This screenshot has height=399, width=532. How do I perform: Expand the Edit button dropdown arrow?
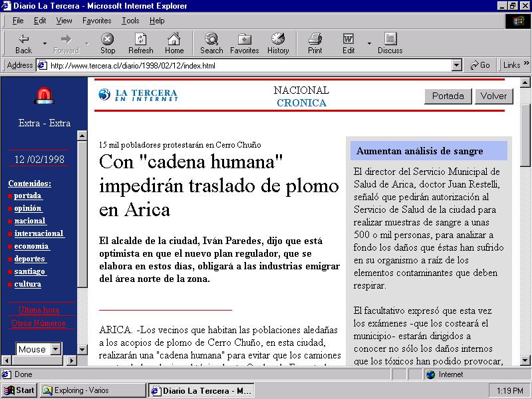(369, 44)
